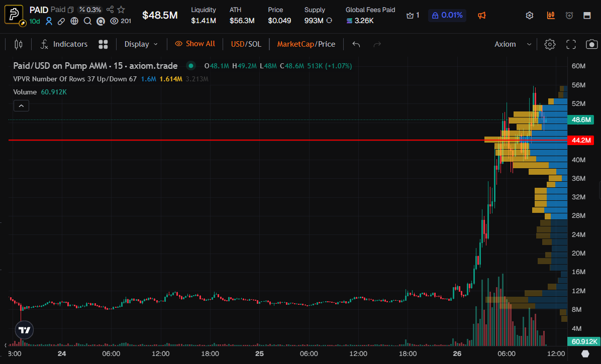Click the crown rank 1 badge

[x=413, y=15]
